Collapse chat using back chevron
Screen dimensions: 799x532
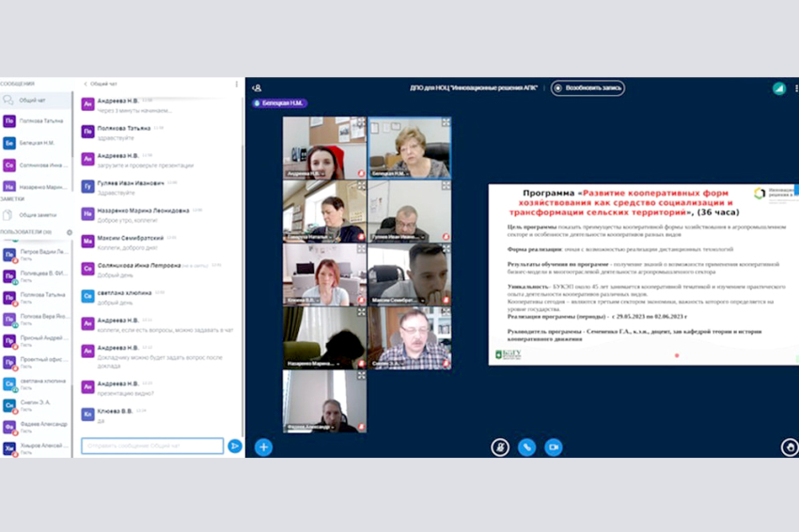(86, 84)
